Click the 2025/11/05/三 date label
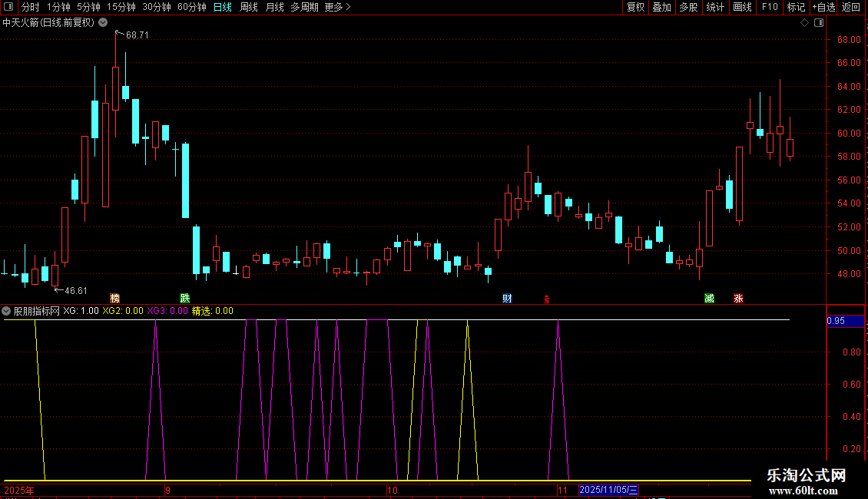 (x=608, y=490)
